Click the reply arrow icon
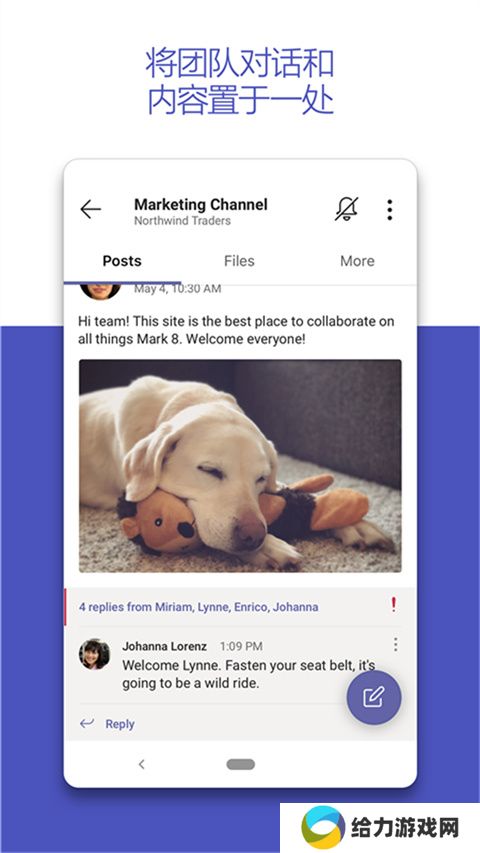This screenshot has width=480, height=853. (87, 723)
